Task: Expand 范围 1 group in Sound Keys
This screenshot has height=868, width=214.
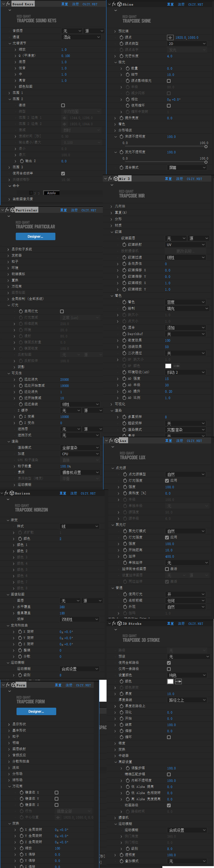Action: coord(10,93)
